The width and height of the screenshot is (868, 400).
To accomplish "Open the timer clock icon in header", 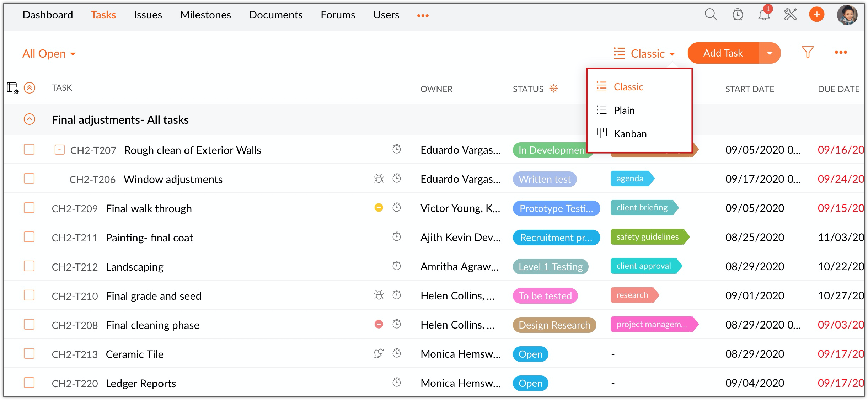I will [738, 15].
